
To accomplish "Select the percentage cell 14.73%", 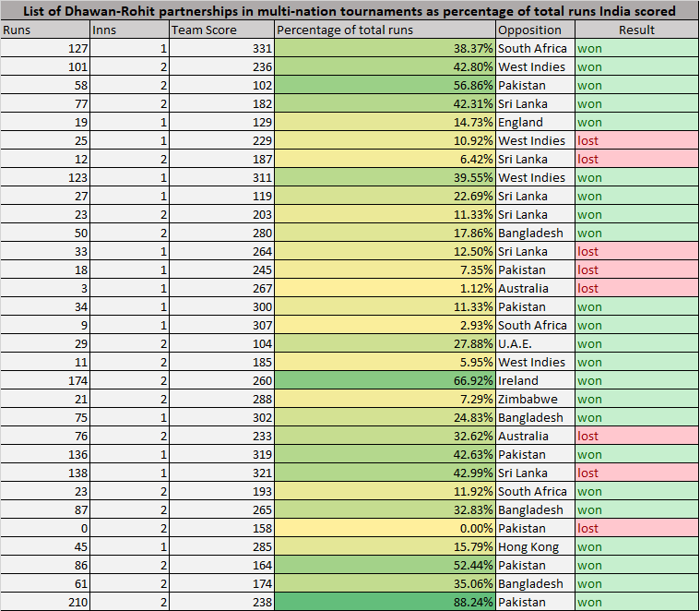I will (385, 122).
